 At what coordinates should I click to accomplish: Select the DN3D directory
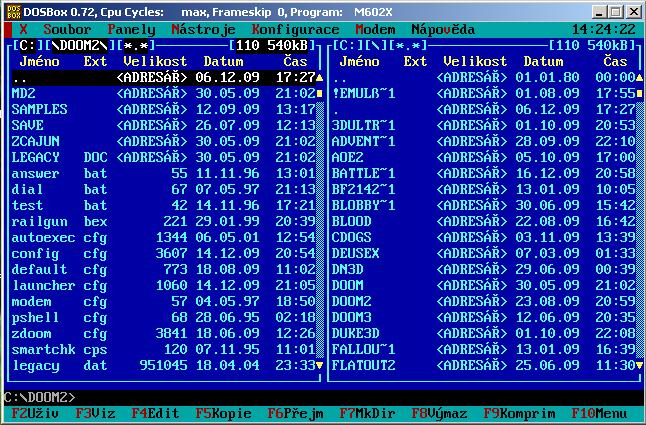tap(483, 269)
